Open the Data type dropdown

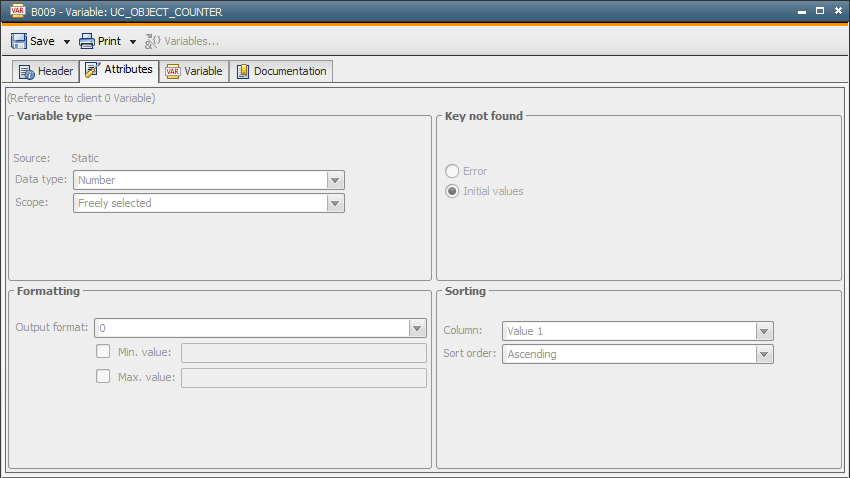pos(335,180)
